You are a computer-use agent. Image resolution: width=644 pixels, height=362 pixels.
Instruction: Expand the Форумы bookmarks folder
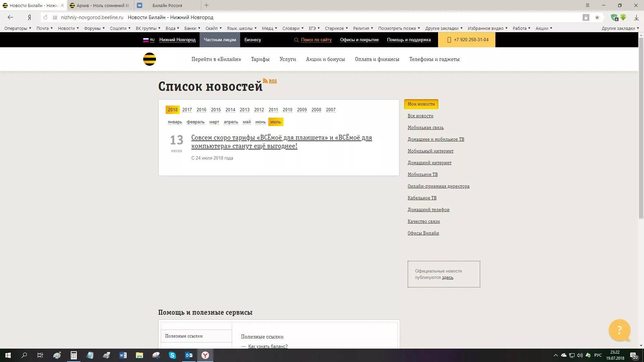click(94, 28)
